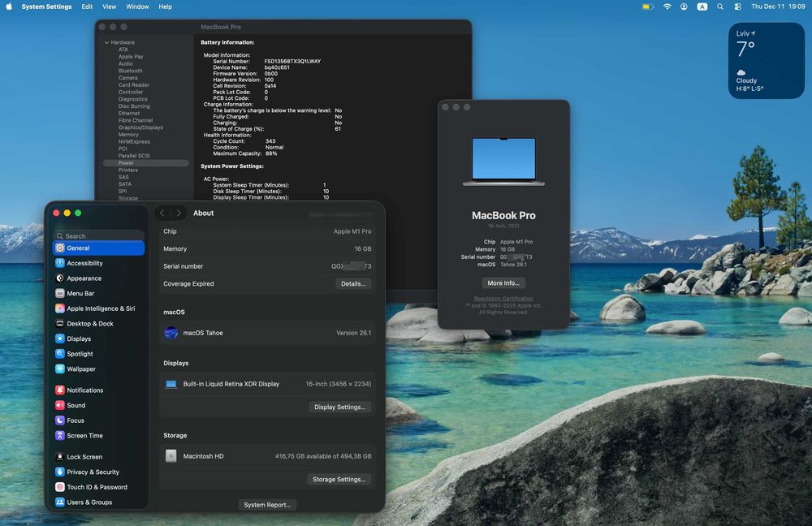Open Users & Groups settings icon

pyautogui.click(x=60, y=502)
